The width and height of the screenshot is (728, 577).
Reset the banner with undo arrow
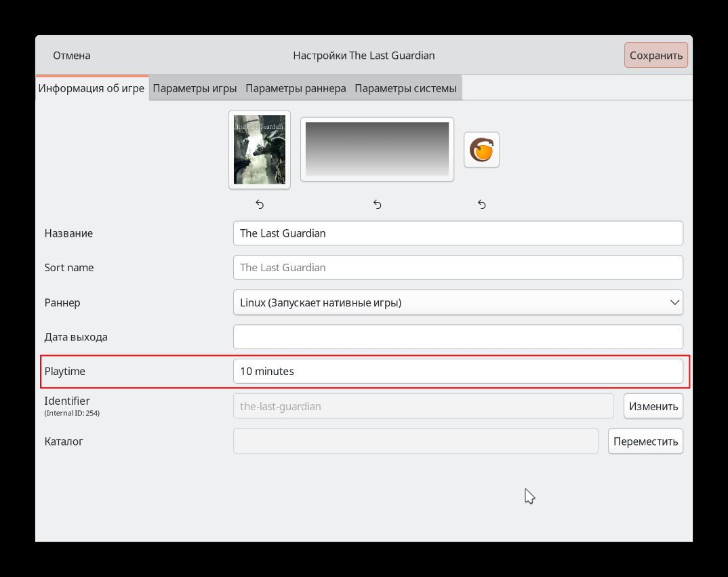click(377, 204)
